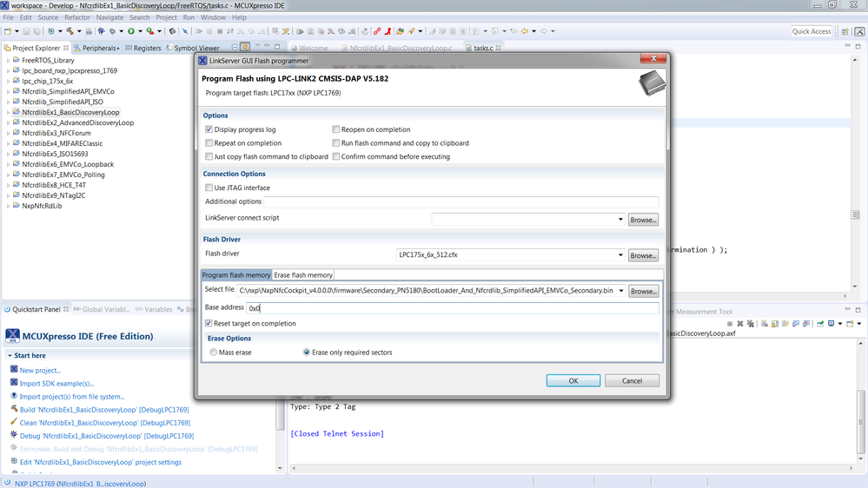Image resolution: width=868 pixels, height=488 pixels.
Task: Switch to the Registers tab
Action: coord(142,48)
